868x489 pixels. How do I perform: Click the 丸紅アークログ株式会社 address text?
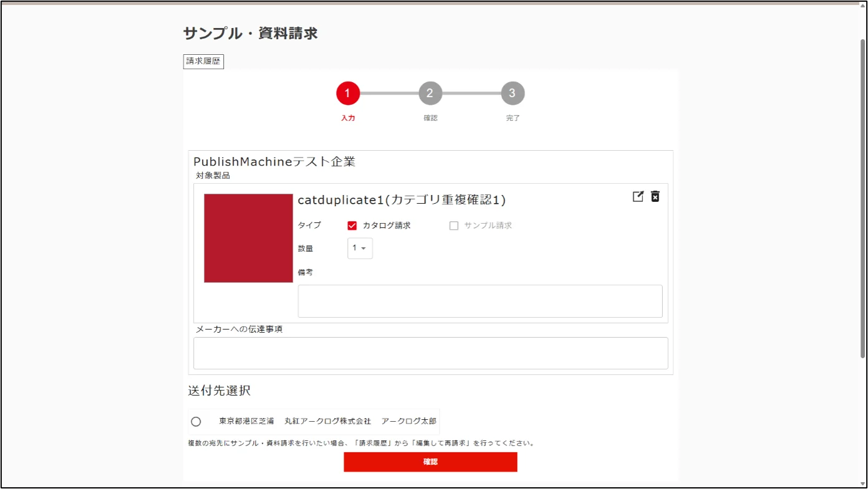327,421
